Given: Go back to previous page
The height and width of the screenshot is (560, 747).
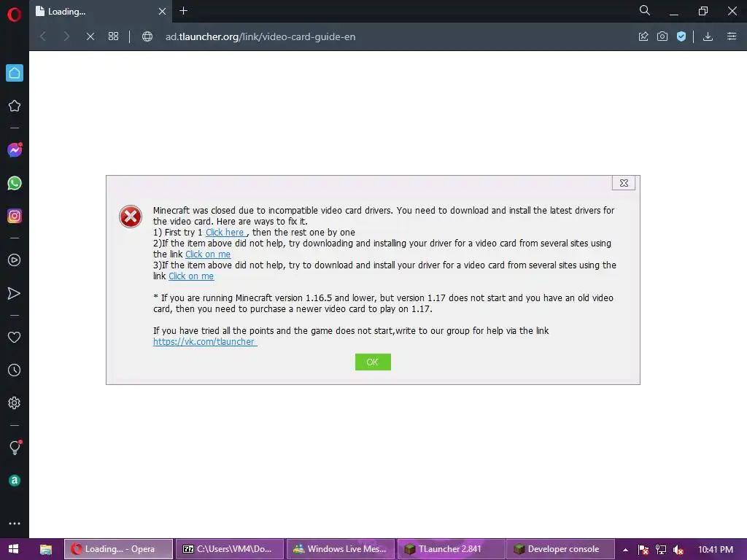Looking at the screenshot, I should coord(43,36).
